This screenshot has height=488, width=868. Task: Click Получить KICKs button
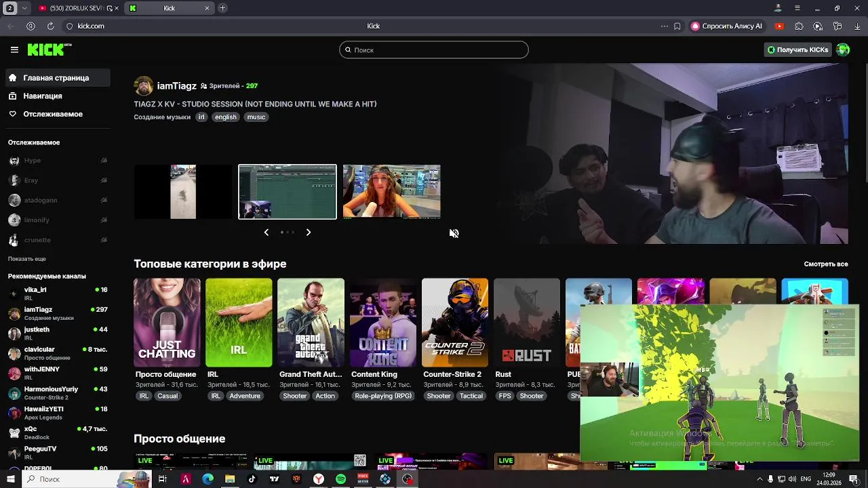tap(797, 49)
